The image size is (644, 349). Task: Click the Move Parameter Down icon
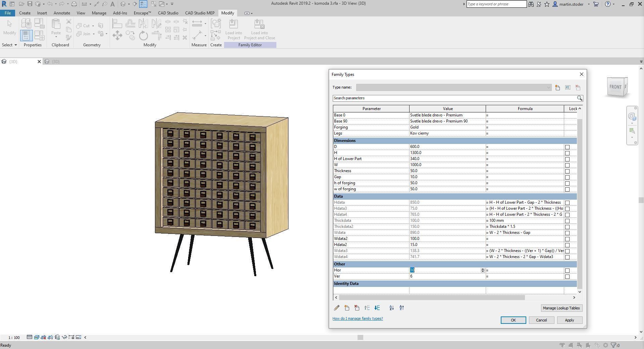pos(377,308)
